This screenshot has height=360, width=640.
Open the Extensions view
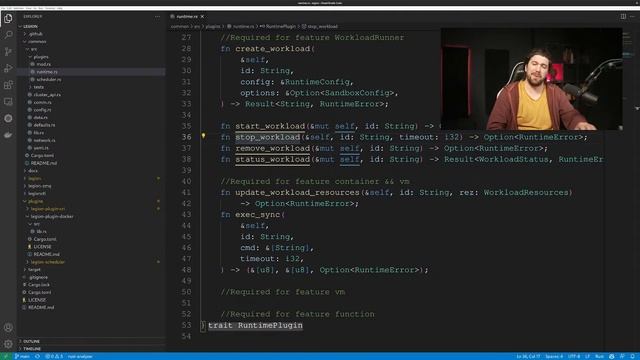pyautogui.click(x=8, y=85)
